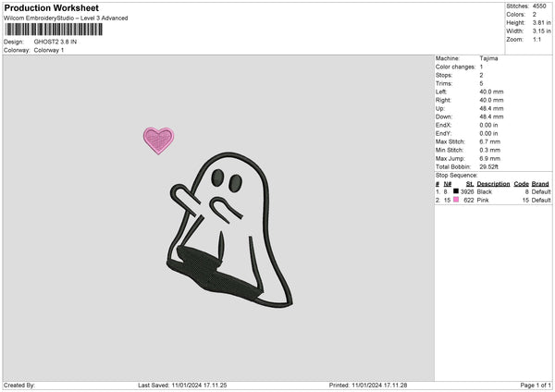This screenshot has width=555, height=392.
Task: Click the Total Bobbin value 29.52ft
Action: click(488, 166)
